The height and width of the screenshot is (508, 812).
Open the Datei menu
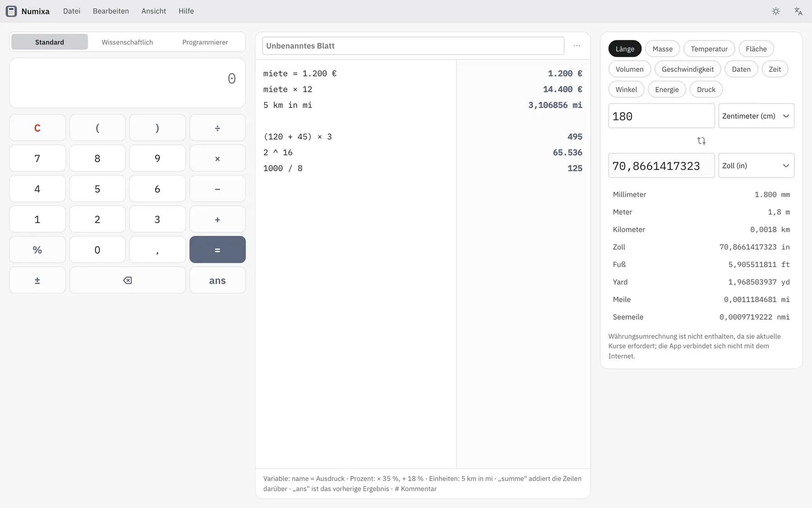(x=72, y=11)
